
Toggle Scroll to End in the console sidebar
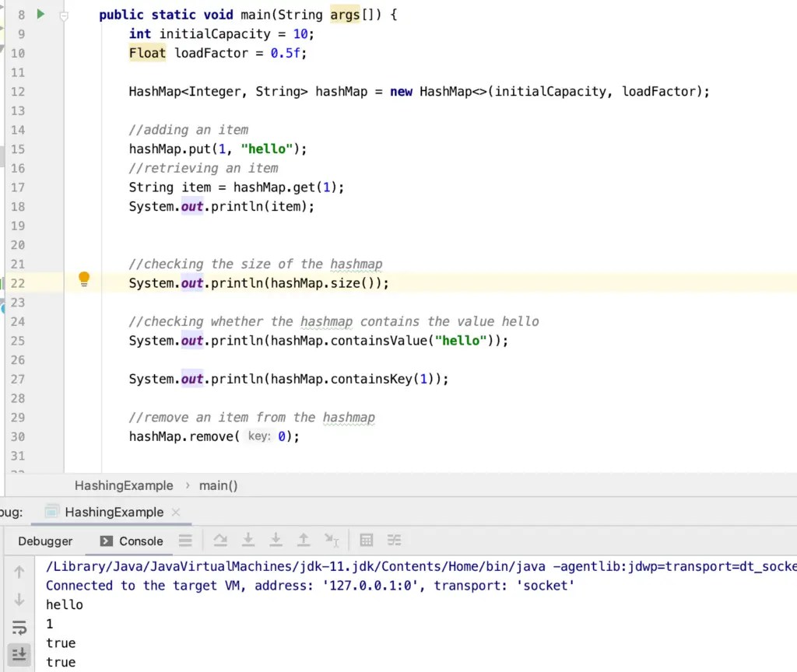tap(19, 654)
